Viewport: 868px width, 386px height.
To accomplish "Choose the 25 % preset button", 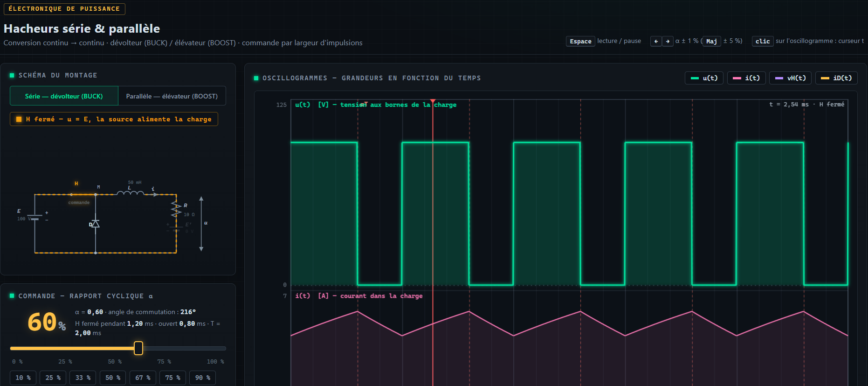I will pos(53,378).
